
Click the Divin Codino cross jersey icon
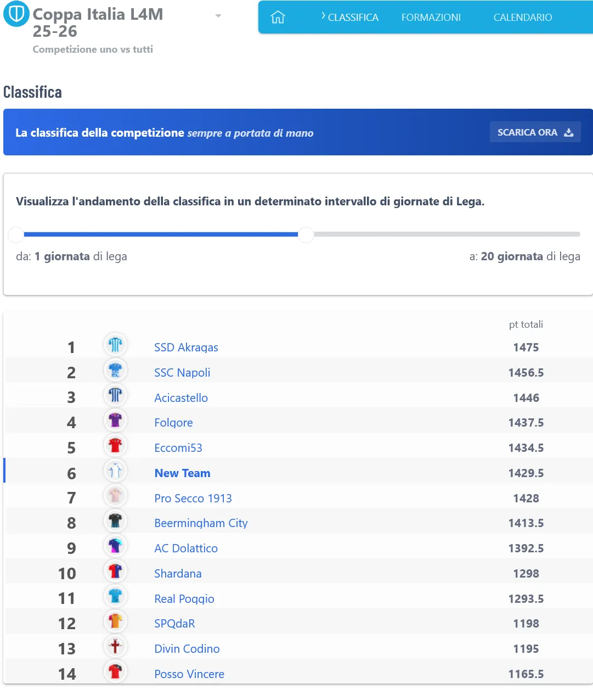[115, 647]
